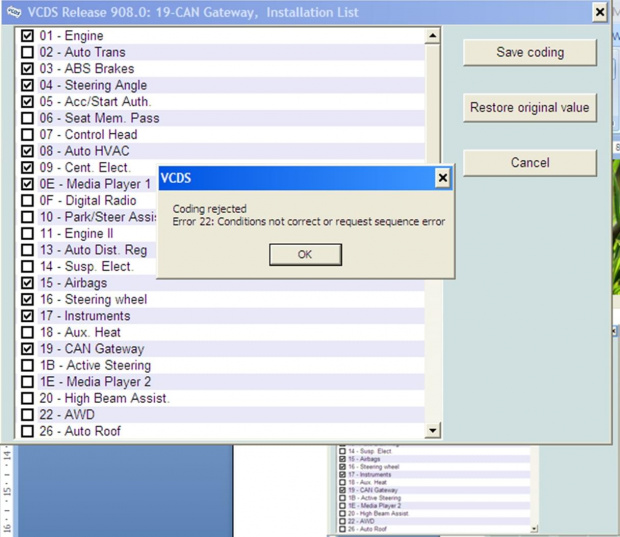Check 0F - Digital Radio checkbox
Screen dimensions: 620x537
click(x=27, y=200)
